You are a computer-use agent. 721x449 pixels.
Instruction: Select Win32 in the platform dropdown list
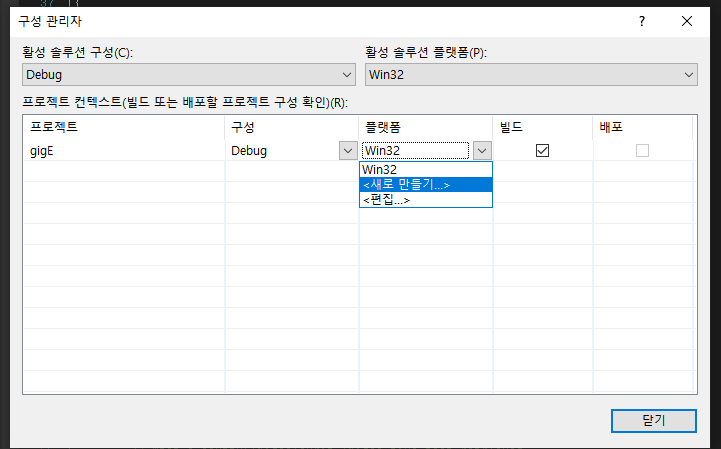[x=426, y=169]
